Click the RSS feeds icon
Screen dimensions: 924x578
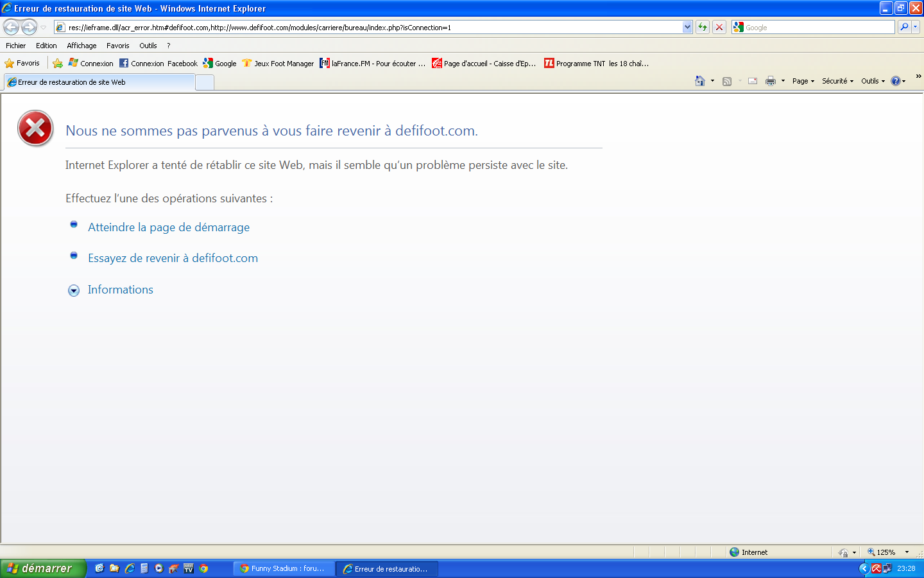point(727,81)
